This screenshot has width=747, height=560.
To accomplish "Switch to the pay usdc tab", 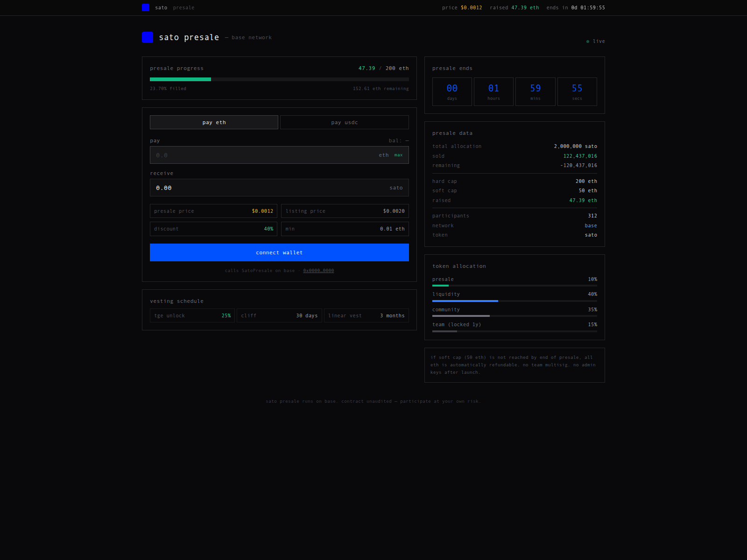I will click(345, 122).
